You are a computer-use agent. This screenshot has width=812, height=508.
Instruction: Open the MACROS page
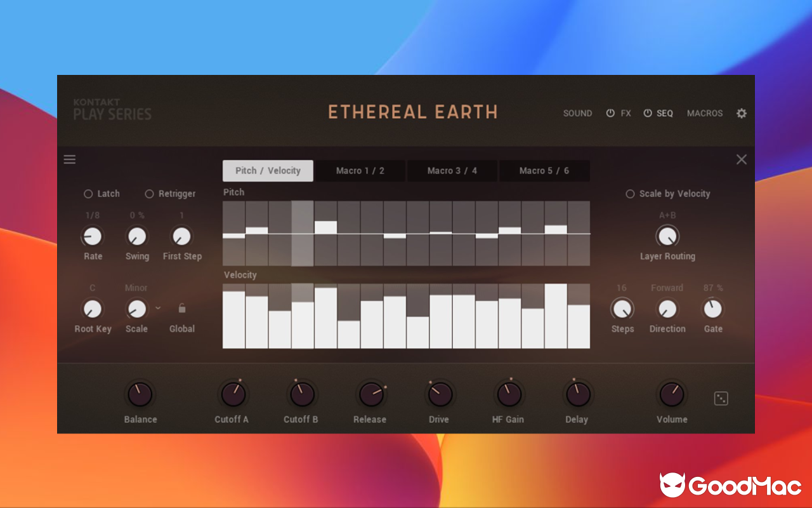click(x=704, y=113)
